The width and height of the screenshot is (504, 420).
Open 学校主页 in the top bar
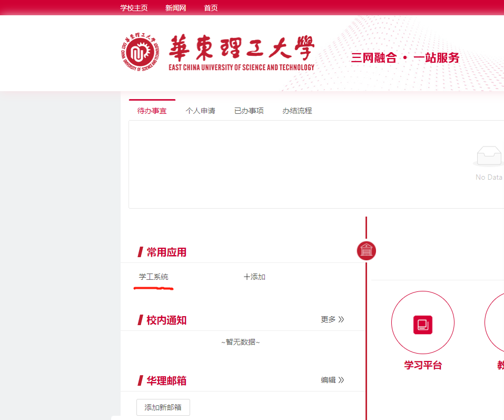click(134, 8)
